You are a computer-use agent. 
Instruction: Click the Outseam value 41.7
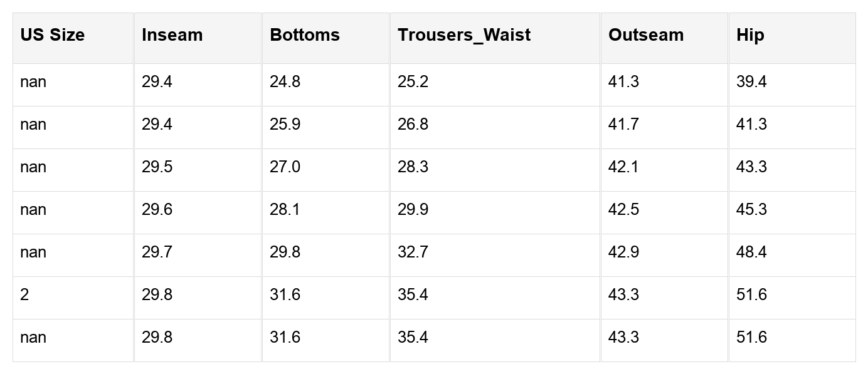coord(624,125)
